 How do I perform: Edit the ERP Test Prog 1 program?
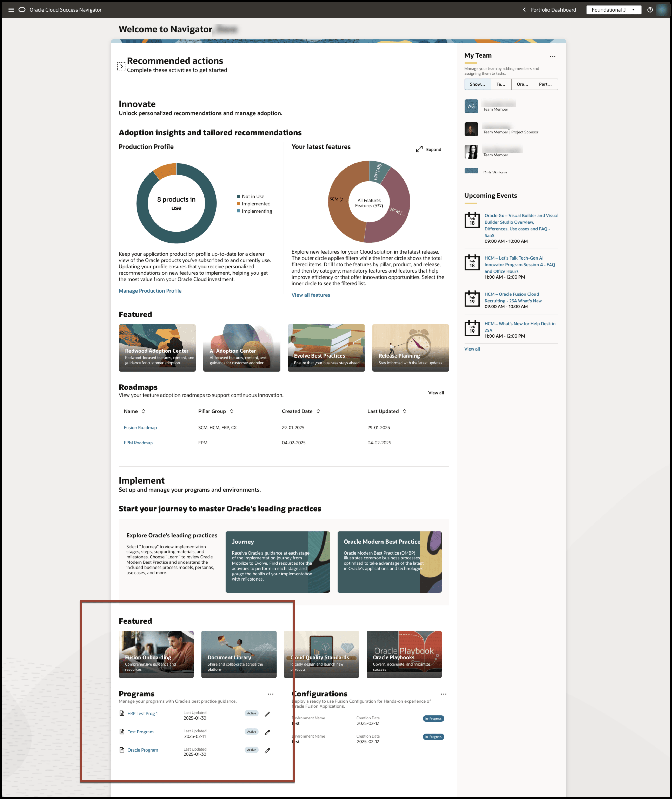[267, 714]
